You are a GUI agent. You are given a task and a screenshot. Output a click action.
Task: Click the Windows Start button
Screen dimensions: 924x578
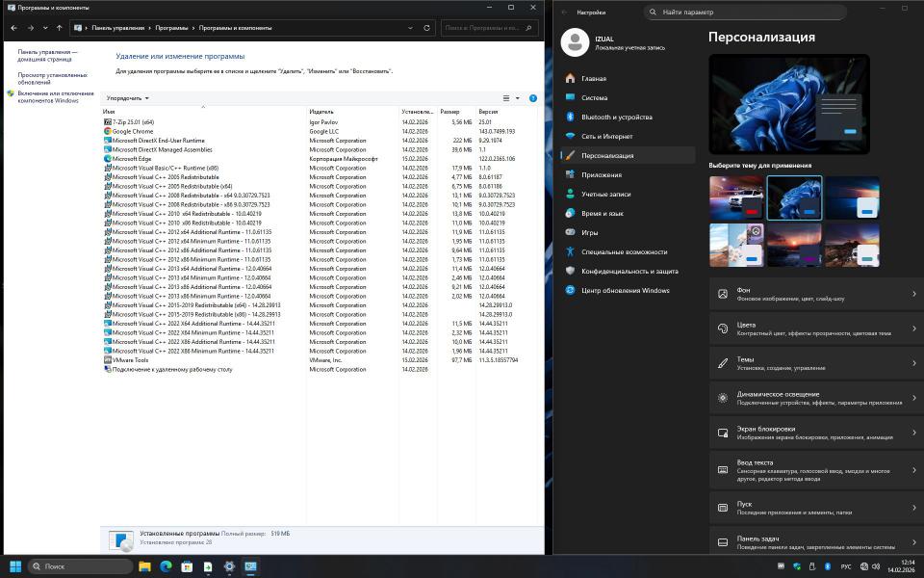15,566
